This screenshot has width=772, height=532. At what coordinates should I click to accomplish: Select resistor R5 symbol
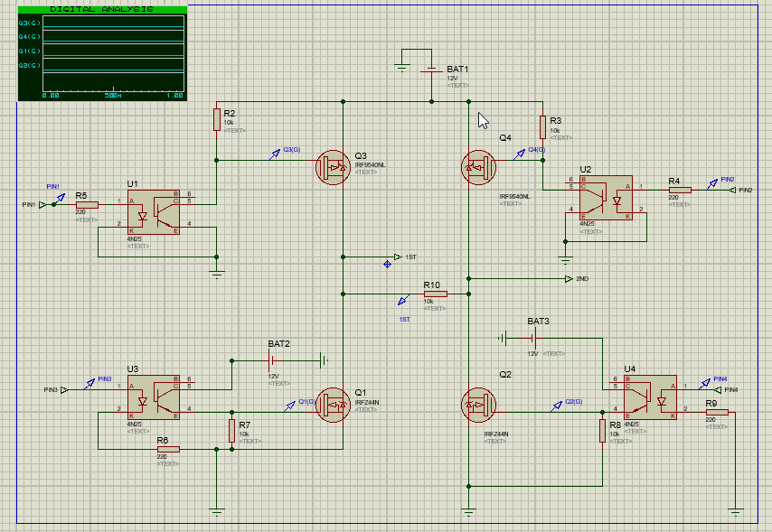[x=87, y=205]
